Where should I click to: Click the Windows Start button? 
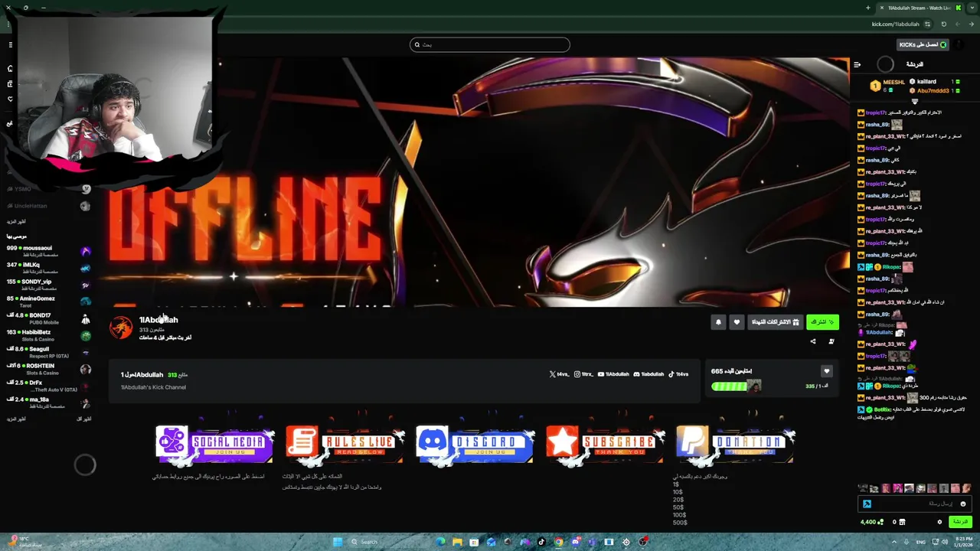pyautogui.click(x=337, y=542)
